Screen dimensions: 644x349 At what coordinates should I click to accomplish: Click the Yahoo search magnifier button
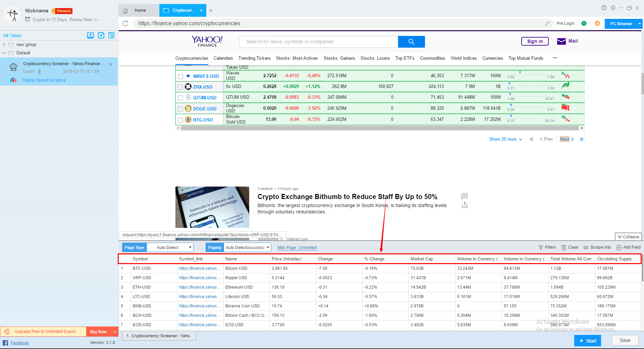412,42
